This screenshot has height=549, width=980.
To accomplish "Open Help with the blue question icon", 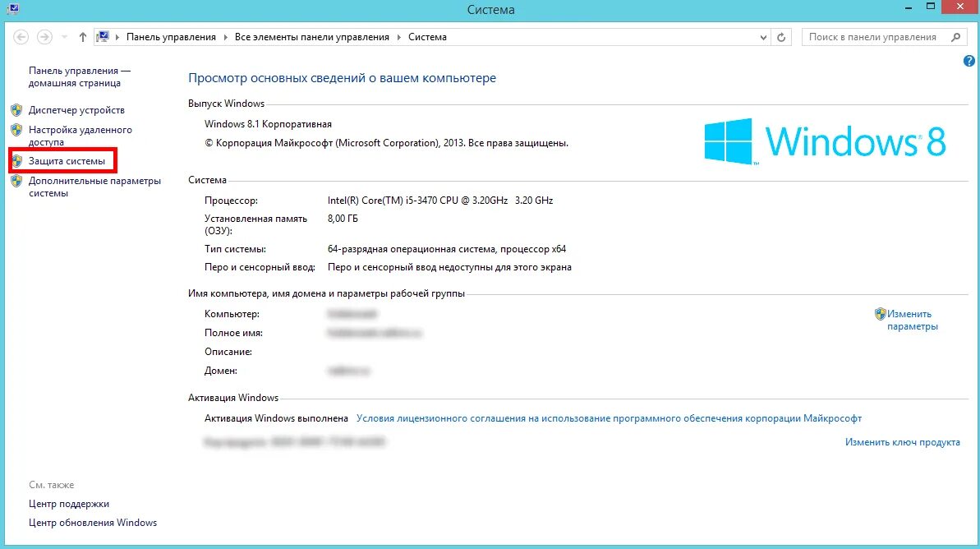I will (x=968, y=61).
